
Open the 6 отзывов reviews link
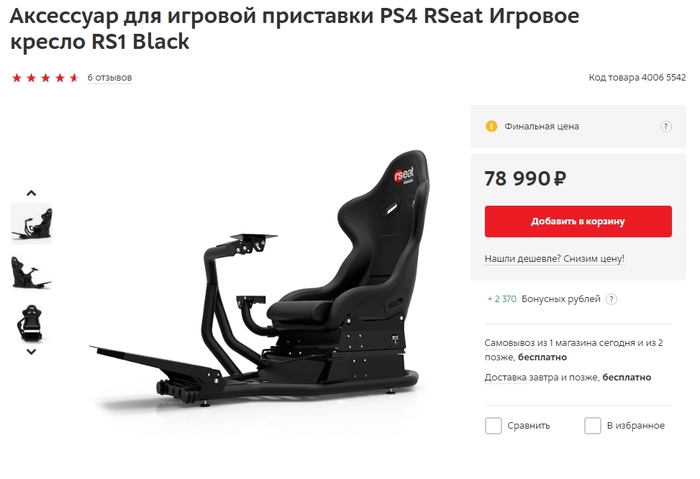tap(109, 78)
